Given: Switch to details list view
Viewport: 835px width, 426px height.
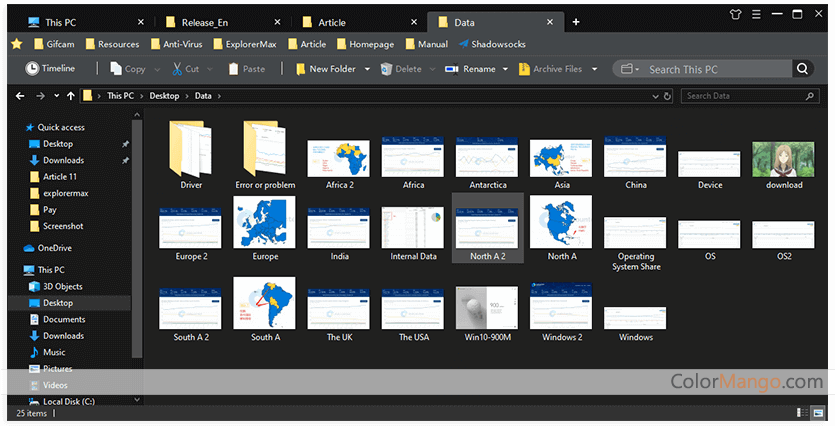Looking at the screenshot, I should pyautogui.click(x=801, y=412).
